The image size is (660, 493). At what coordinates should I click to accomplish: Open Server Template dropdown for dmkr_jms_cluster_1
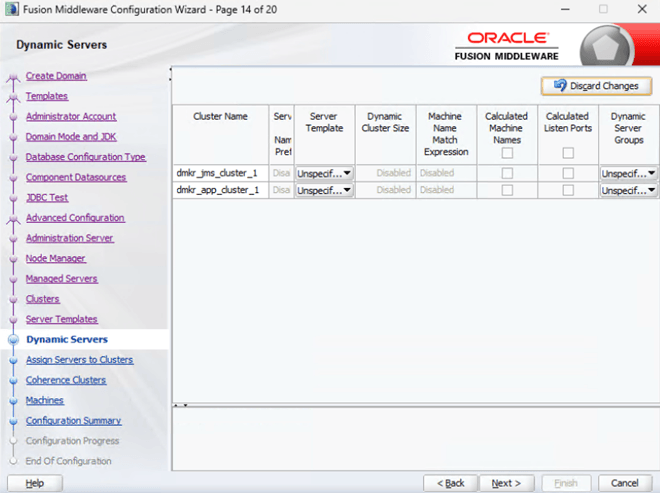coord(324,173)
